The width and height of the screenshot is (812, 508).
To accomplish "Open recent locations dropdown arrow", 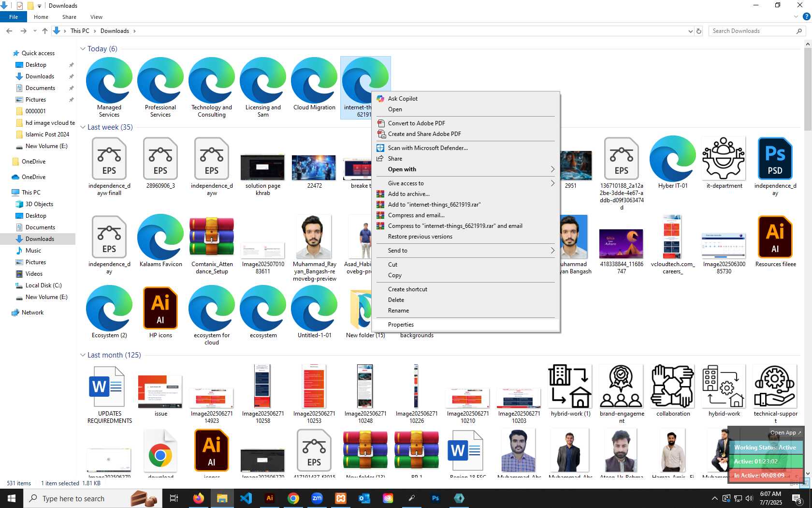I will (x=35, y=31).
